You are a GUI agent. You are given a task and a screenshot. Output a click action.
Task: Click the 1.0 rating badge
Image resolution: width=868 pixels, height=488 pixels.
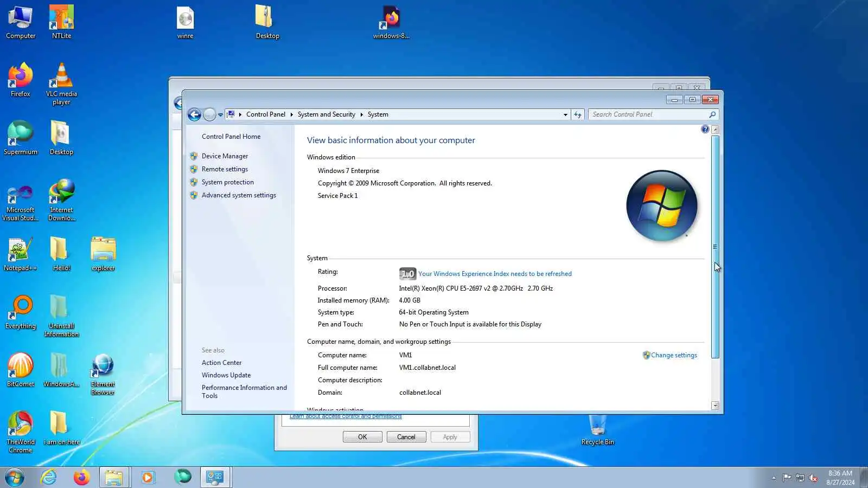click(x=407, y=274)
